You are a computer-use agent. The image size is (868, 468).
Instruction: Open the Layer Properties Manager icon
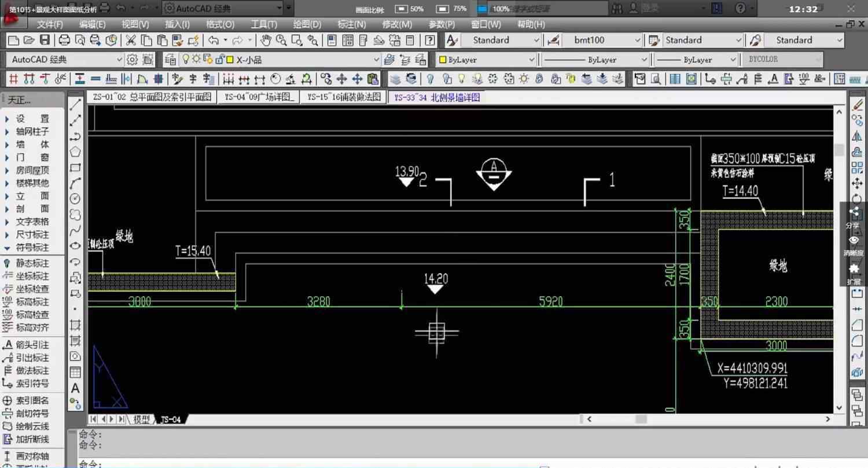coord(170,60)
